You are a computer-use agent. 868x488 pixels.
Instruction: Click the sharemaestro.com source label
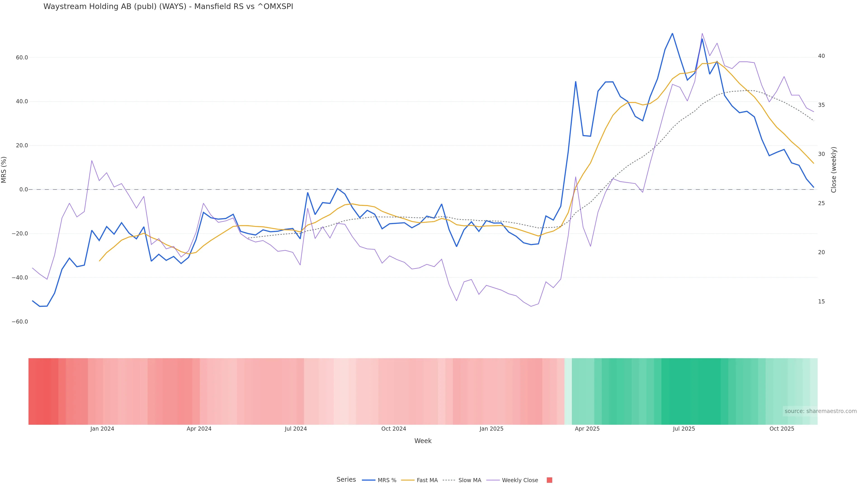coord(820,411)
